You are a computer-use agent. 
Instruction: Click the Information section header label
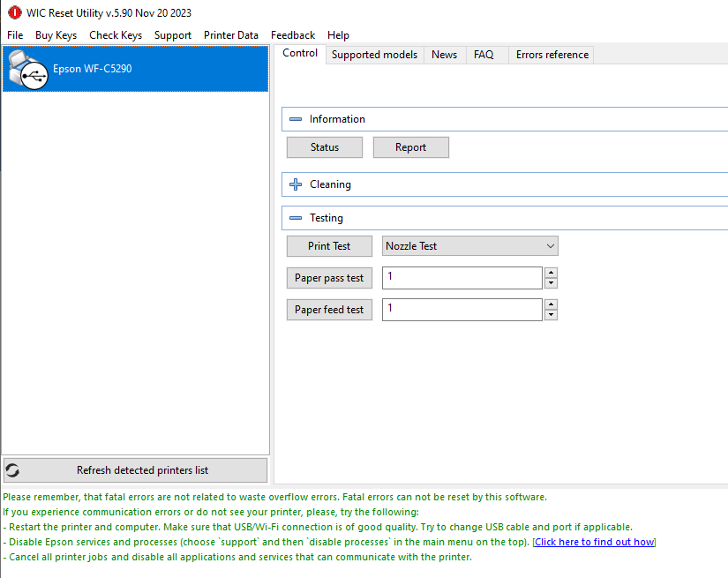point(337,119)
